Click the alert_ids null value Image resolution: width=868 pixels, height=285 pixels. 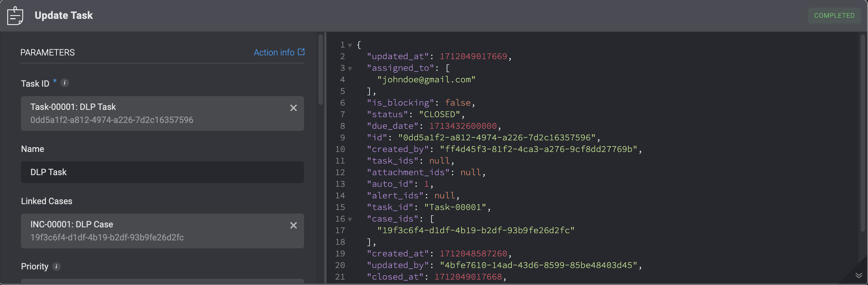(445, 195)
